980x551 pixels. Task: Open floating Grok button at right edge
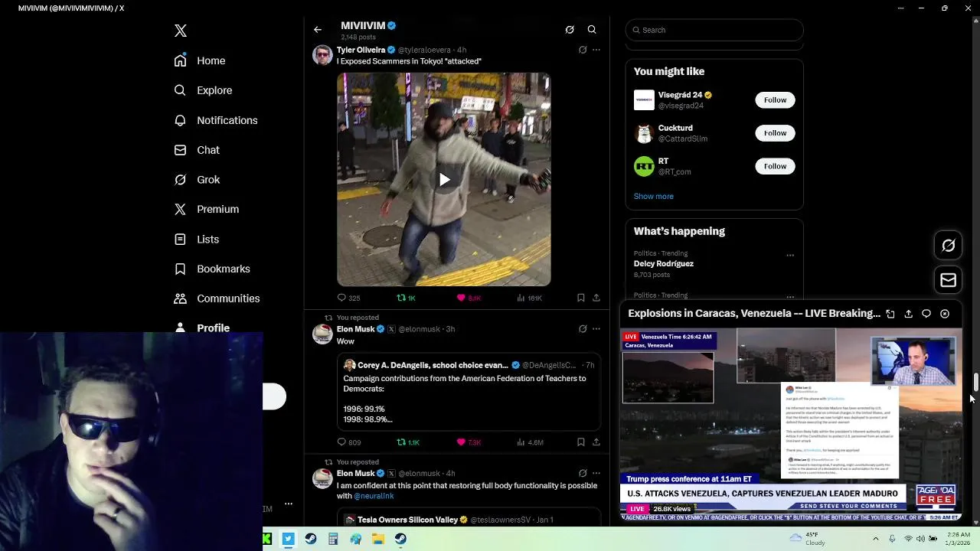tap(949, 246)
